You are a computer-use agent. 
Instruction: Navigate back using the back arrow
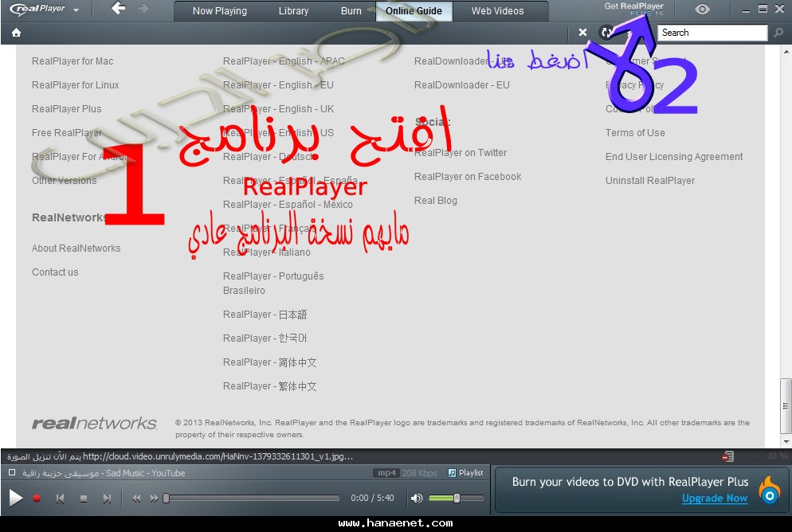tap(117, 10)
